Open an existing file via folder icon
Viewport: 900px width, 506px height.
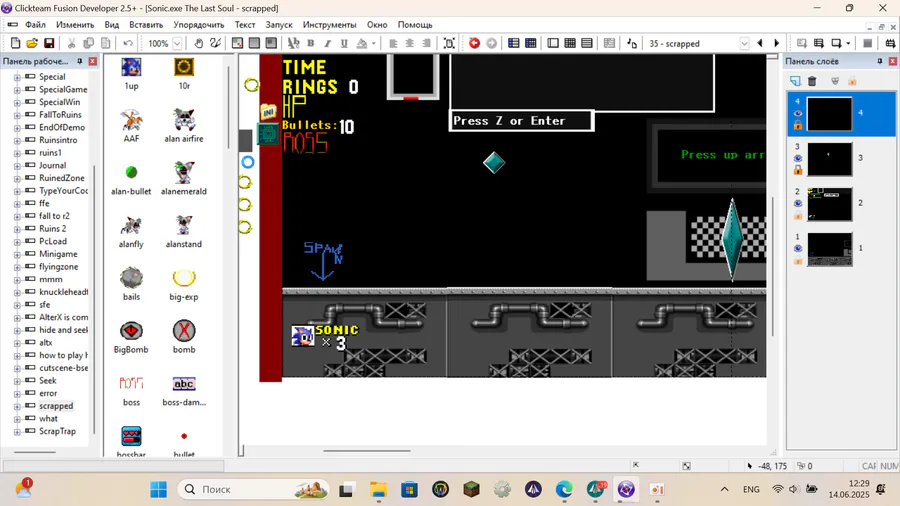tap(32, 44)
